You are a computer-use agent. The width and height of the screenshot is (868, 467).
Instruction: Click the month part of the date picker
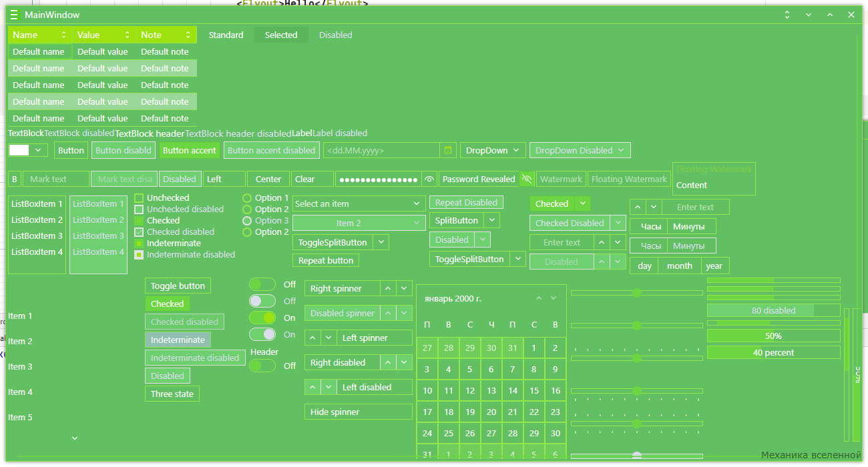tap(679, 266)
